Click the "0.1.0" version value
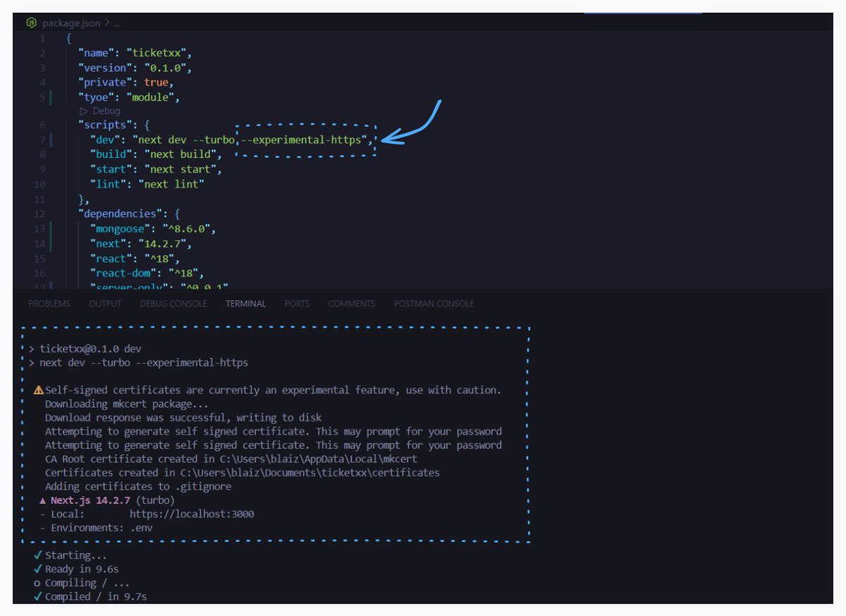The image size is (846, 616). point(165,68)
